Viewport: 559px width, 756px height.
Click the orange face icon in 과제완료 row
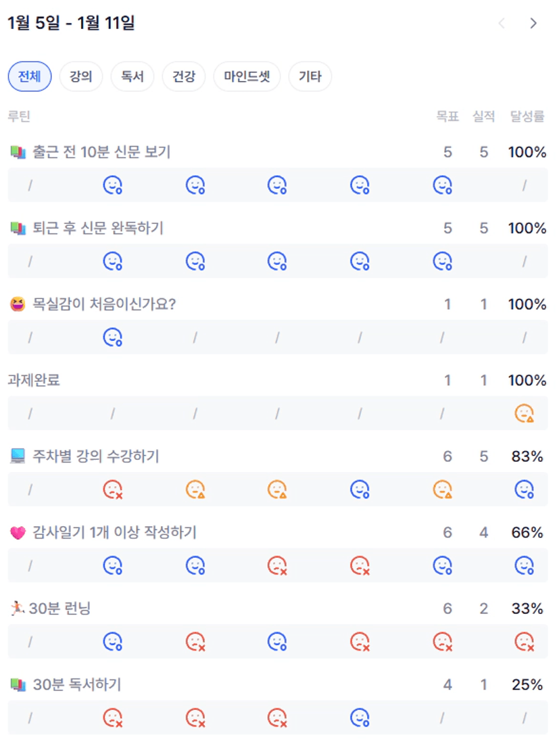tap(525, 413)
